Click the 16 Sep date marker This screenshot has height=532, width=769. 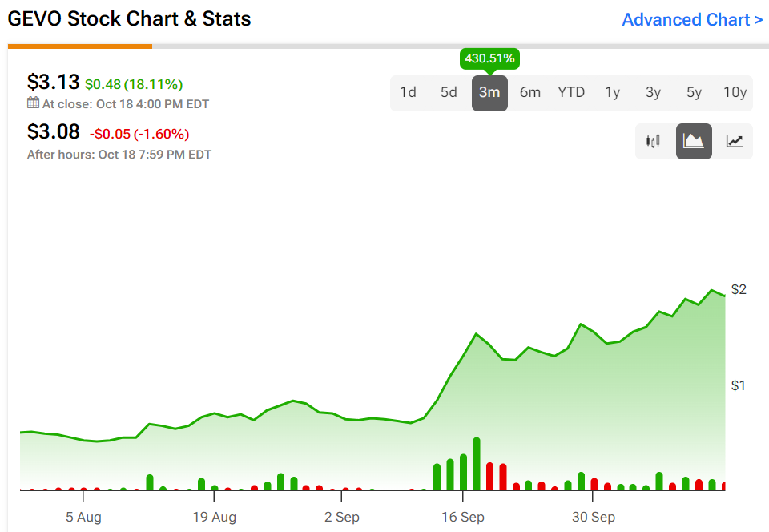click(462, 517)
